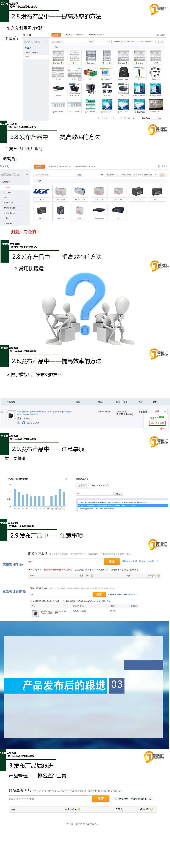Click the help icon next to 问题类型
170x868 pixels.
pyautogui.click(x=151, y=809)
